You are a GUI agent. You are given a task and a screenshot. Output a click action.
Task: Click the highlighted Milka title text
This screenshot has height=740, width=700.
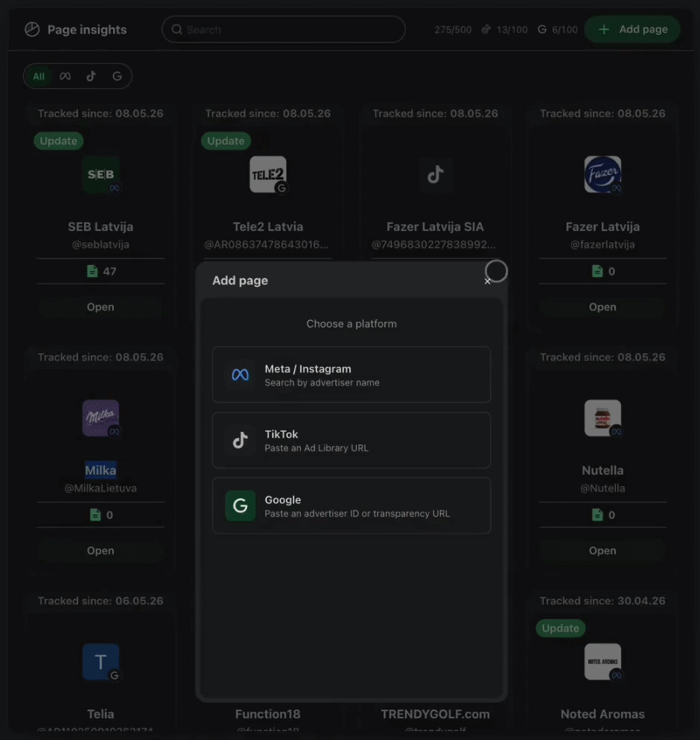coord(101,471)
